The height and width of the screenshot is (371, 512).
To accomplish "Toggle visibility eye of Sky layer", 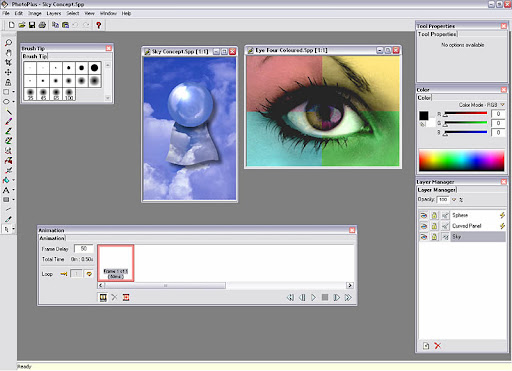I will [424, 237].
